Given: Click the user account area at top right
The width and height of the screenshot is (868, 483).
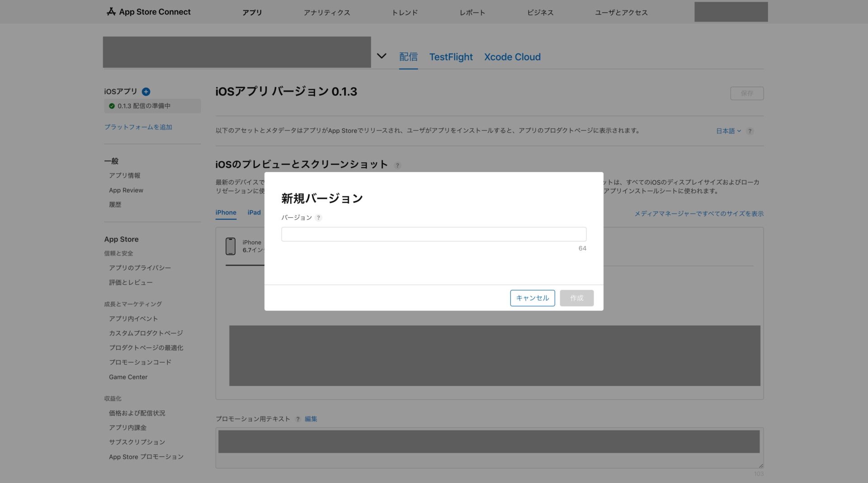Looking at the screenshot, I should 731,12.
